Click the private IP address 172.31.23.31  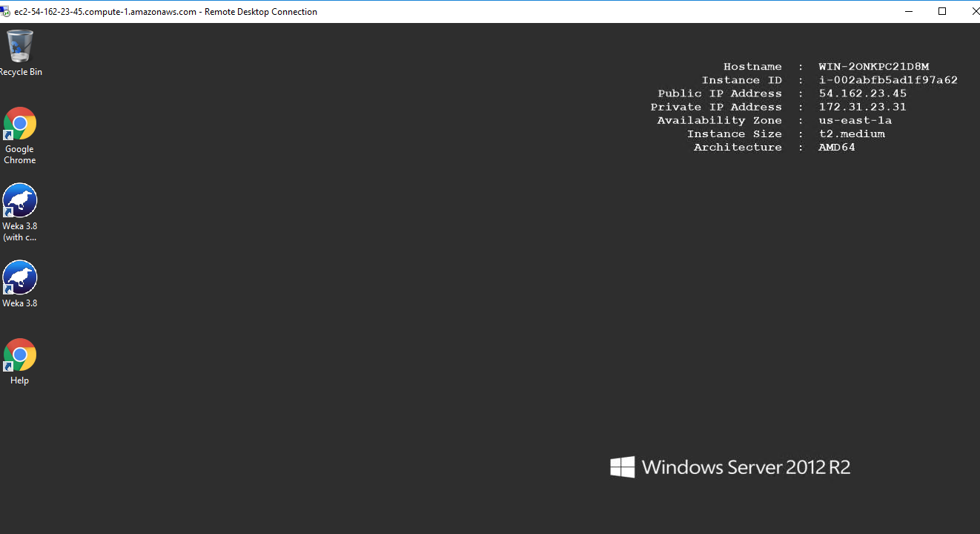tap(862, 107)
